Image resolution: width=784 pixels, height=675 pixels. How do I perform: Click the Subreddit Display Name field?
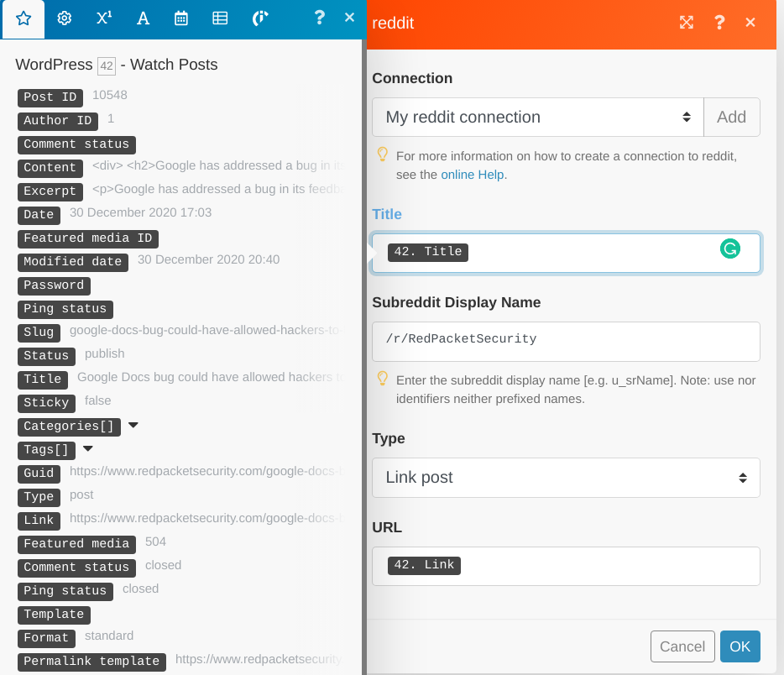click(x=566, y=342)
